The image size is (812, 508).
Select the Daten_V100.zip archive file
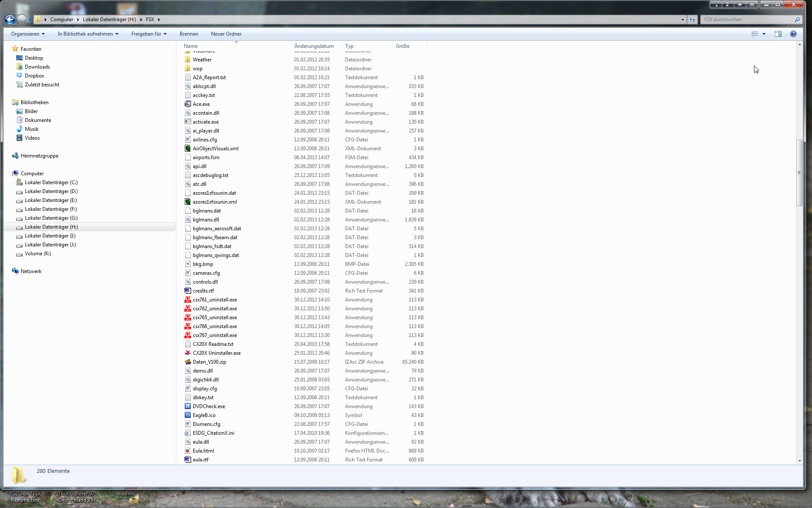pyautogui.click(x=209, y=362)
